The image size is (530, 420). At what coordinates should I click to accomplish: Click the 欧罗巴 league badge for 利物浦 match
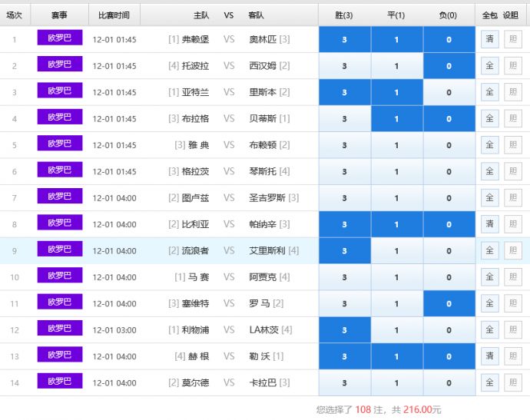(x=59, y=329)
